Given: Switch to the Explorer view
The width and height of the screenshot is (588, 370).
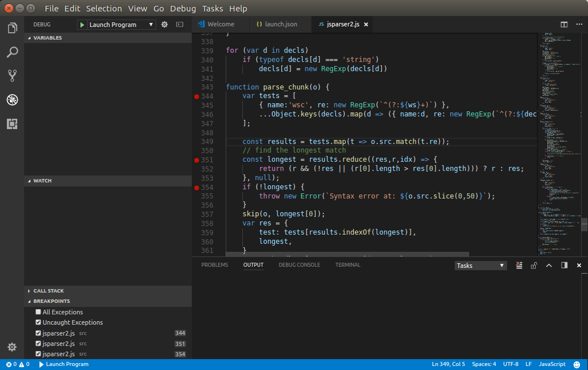Looking at the screenshot, I should [12, 27].
